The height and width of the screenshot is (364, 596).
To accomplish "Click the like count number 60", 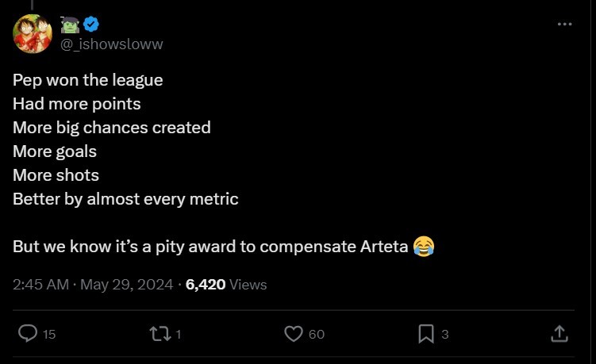I will click(316, 335).
